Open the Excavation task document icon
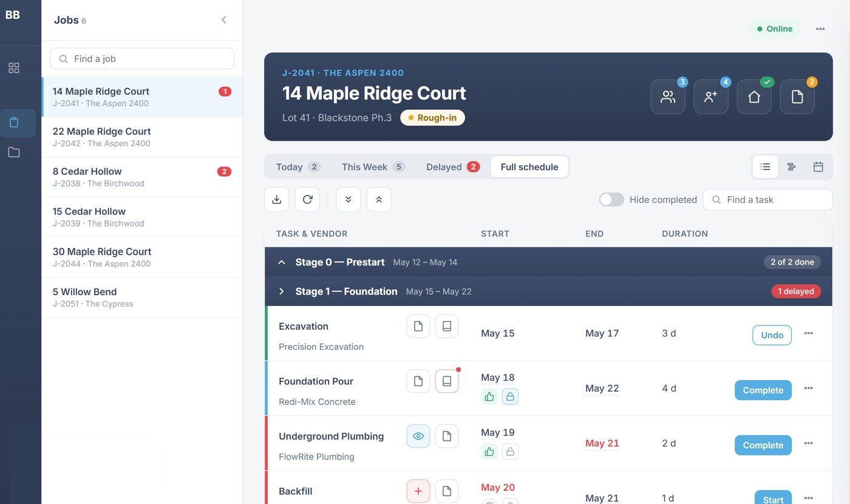 (418, 326)
